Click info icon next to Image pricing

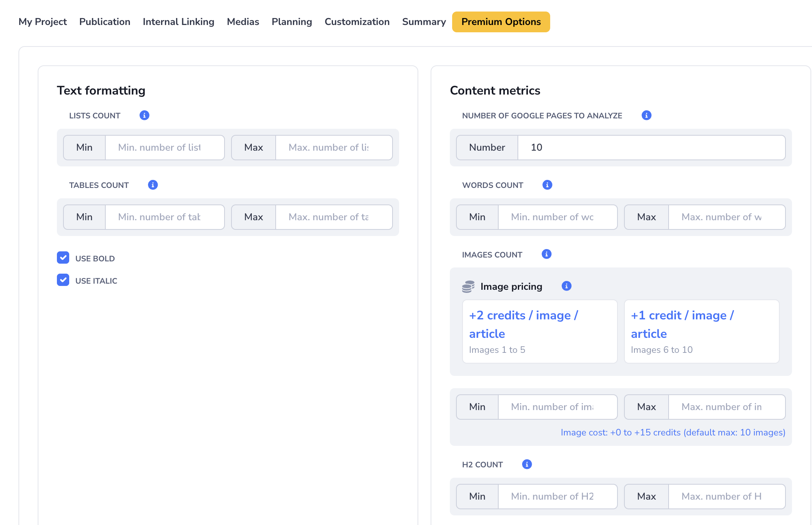pos(566,286)
